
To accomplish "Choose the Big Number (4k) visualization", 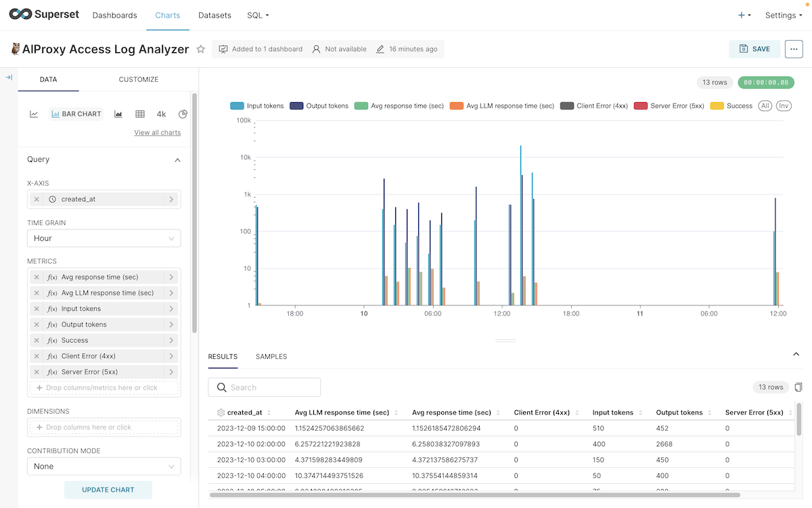I will 160,114.
